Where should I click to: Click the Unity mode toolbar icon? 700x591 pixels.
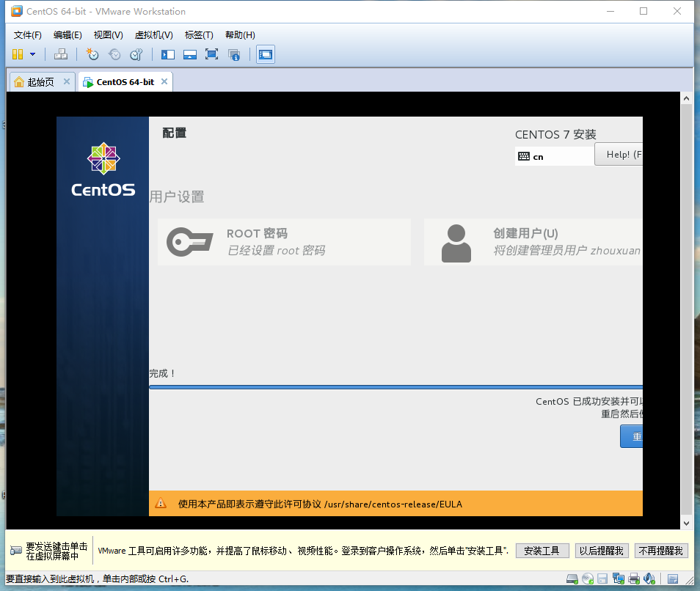pyautogui.click(x=234, y=55)
